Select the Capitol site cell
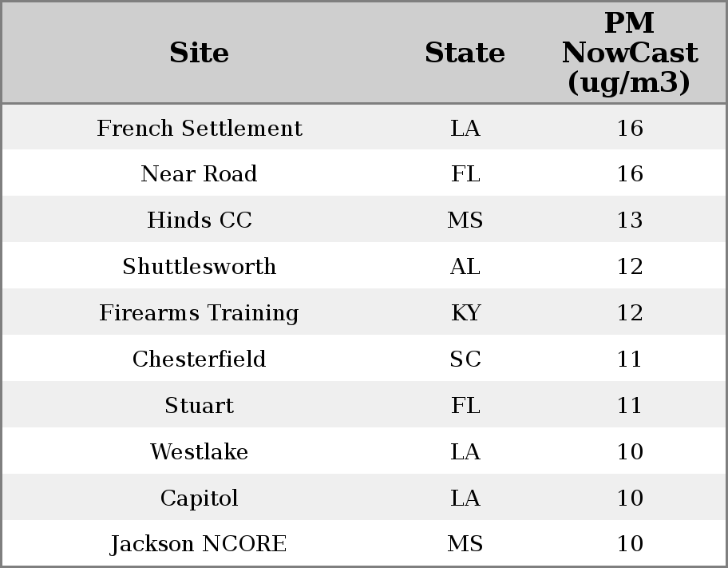This screenshot has width=728, height=568. click(x=200, y=498)
